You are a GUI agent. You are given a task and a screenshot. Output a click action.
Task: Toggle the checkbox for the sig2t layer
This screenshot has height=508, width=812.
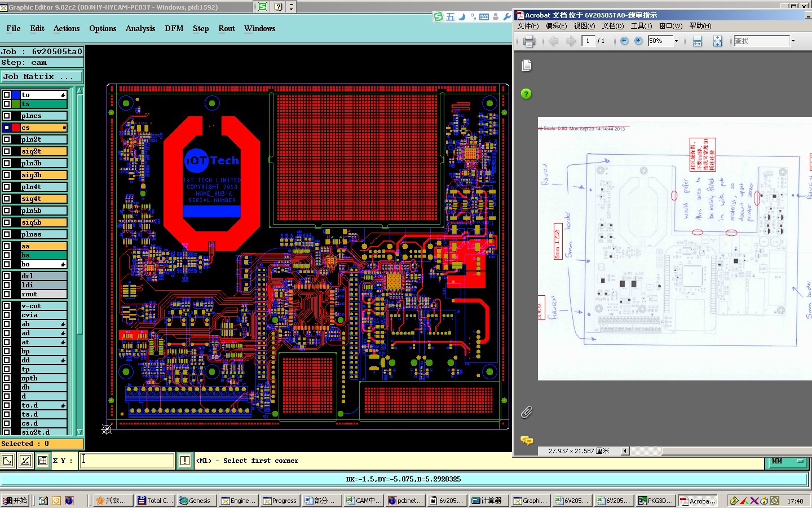(x=7, y=151)
